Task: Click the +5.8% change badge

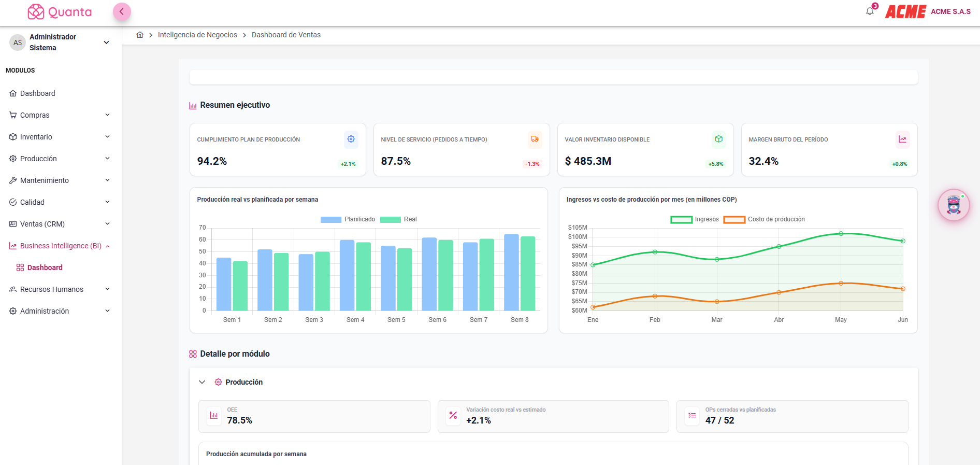Action: pos(716,164)
